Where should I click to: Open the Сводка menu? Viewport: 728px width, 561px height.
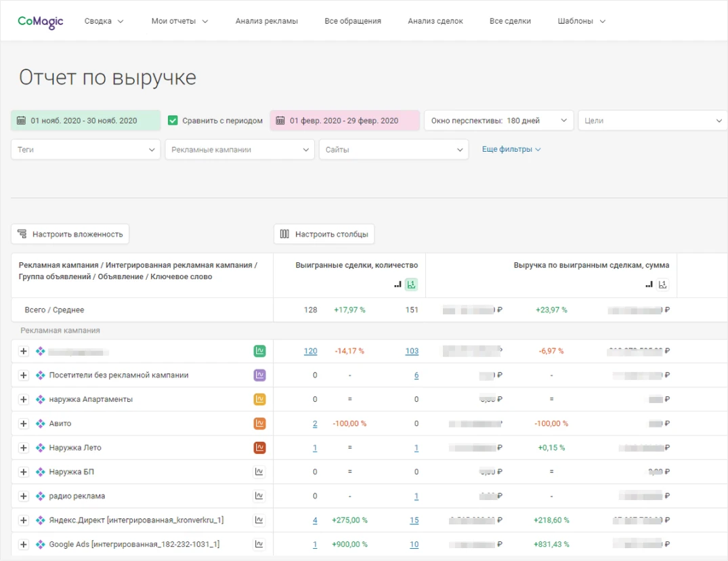point(104,22)
